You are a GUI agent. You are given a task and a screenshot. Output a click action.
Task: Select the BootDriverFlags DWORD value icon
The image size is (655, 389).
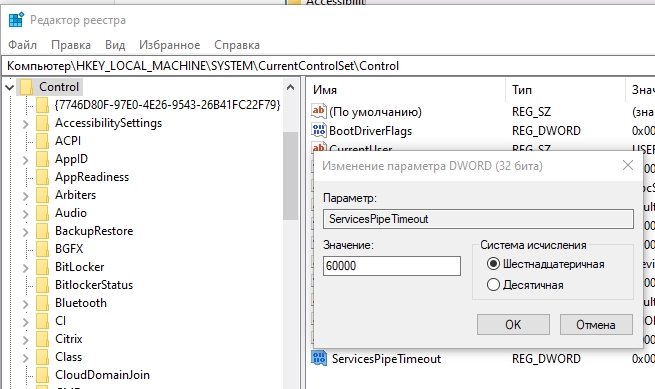pyautogui.click(x=319, y=130)
